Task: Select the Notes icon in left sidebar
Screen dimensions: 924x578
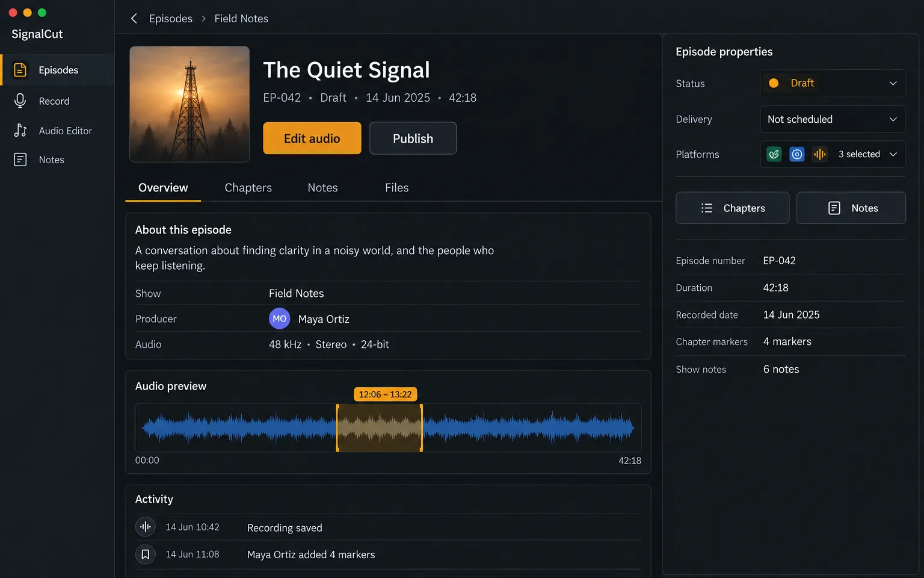Action: 20,160
